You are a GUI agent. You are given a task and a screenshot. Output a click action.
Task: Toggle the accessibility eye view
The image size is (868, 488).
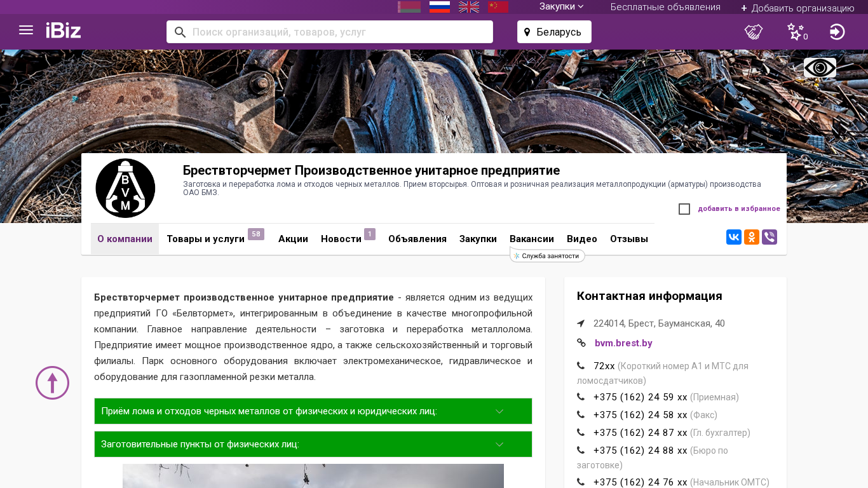820,68
